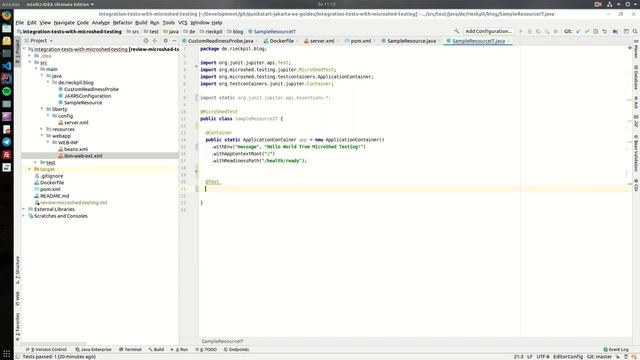
Task: Open Visual Studio Code from the dock
Action: (x=7, y=66)
